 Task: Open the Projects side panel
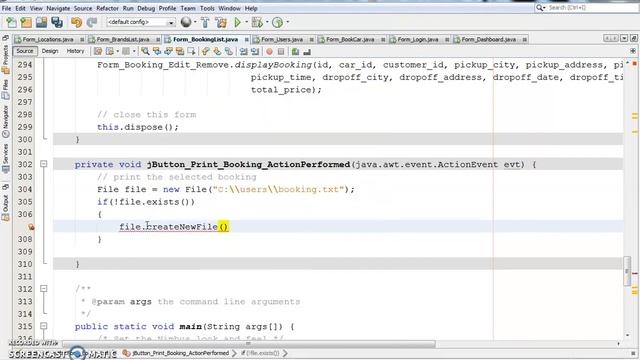click(x=5, y=60)
